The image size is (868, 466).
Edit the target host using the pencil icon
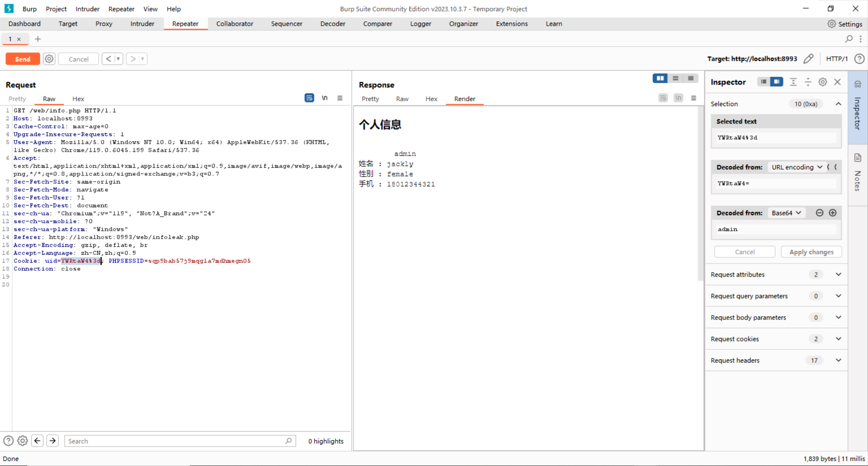coord(809,59)
